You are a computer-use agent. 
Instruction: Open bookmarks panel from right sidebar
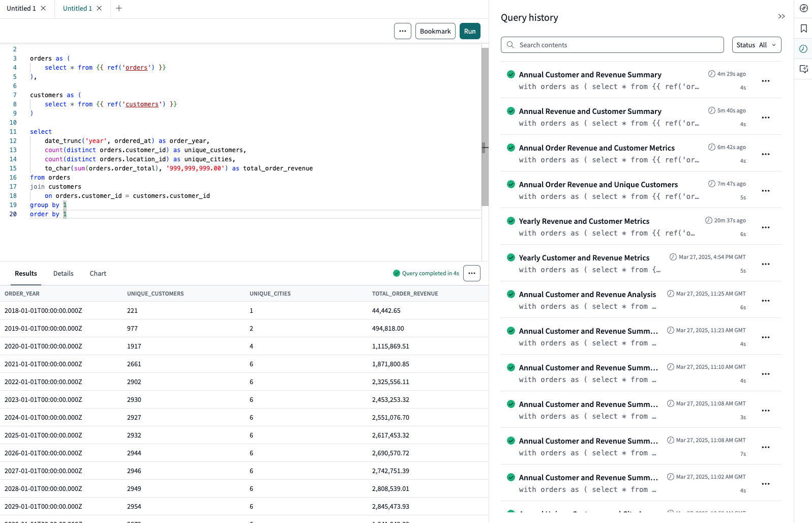803,28
